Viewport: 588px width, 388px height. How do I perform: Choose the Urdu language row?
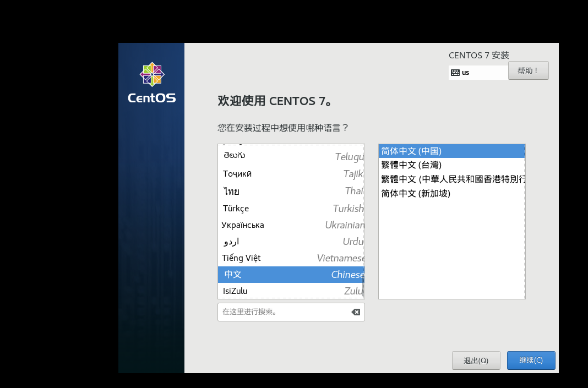291,242
